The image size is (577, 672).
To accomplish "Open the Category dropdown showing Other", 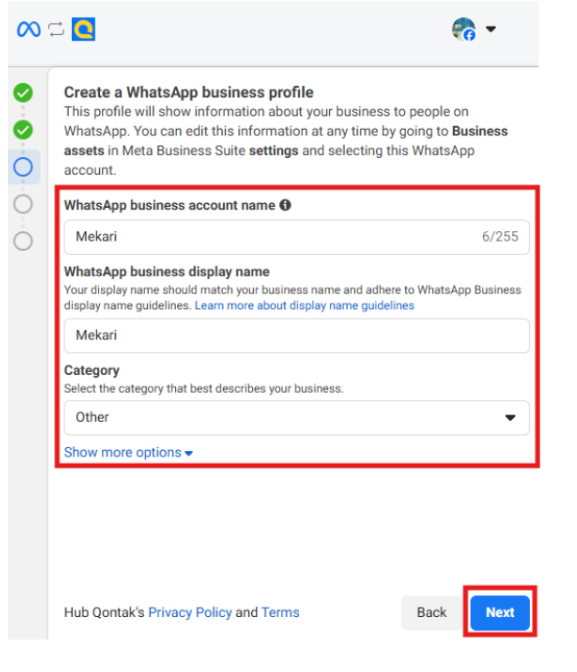I will point(297,418).
